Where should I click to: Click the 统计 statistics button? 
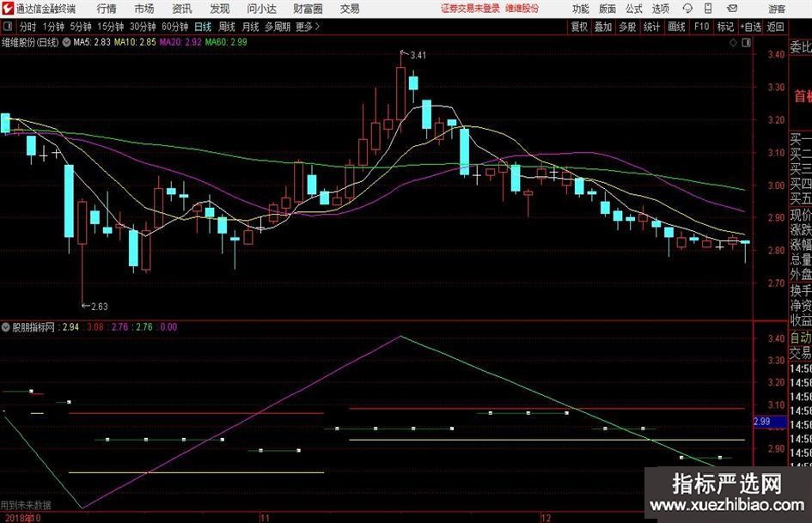(x=652, y=27)
